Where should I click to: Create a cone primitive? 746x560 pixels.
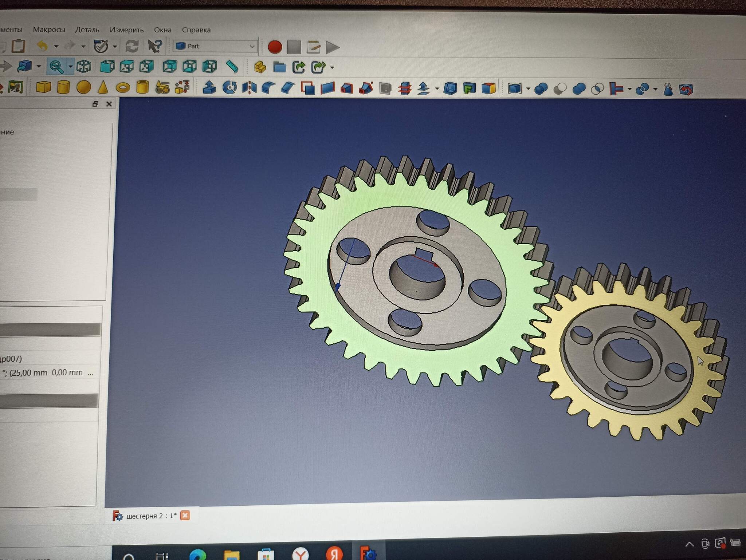pos(103,87)
